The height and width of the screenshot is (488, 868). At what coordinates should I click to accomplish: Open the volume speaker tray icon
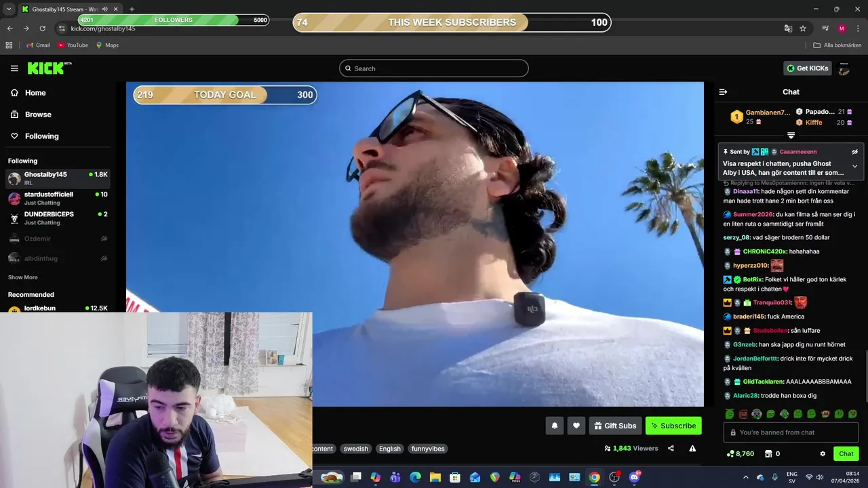pyautogui.click(x=819, y=477)
